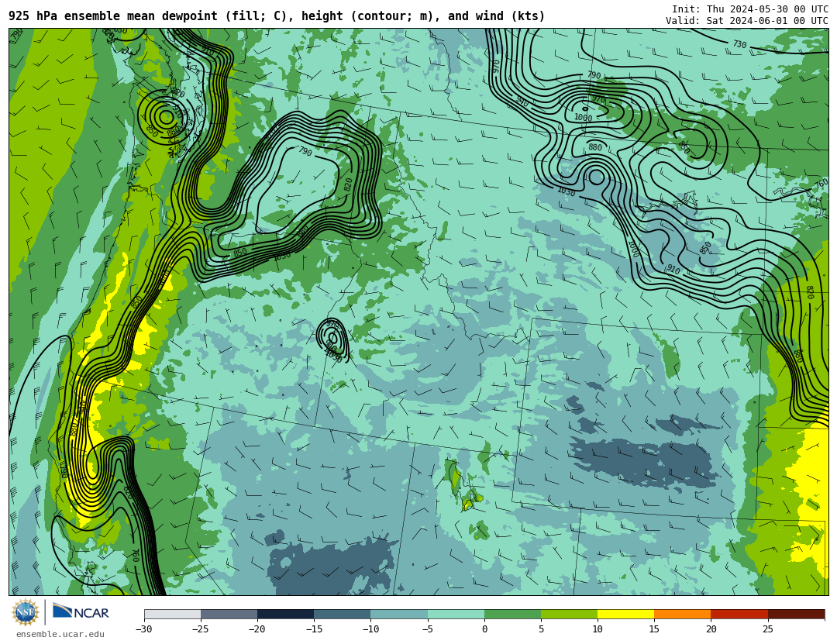The height and width of the screenshot is (644, 837).
Task: Click the '1030' contour label below the '880' label
Action: [566, 191]
